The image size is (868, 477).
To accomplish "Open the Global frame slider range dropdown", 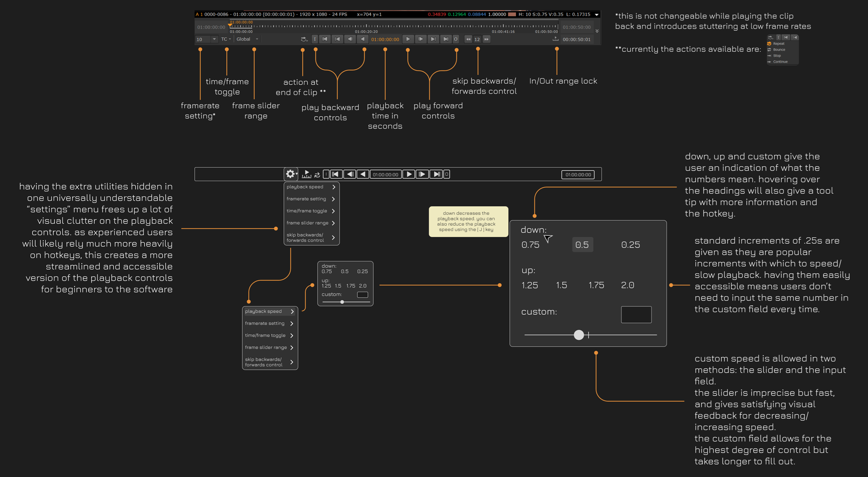I will coord(247,39).
